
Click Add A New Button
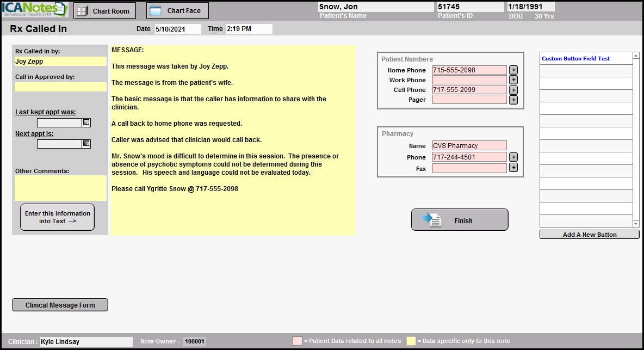pos(589,235)
